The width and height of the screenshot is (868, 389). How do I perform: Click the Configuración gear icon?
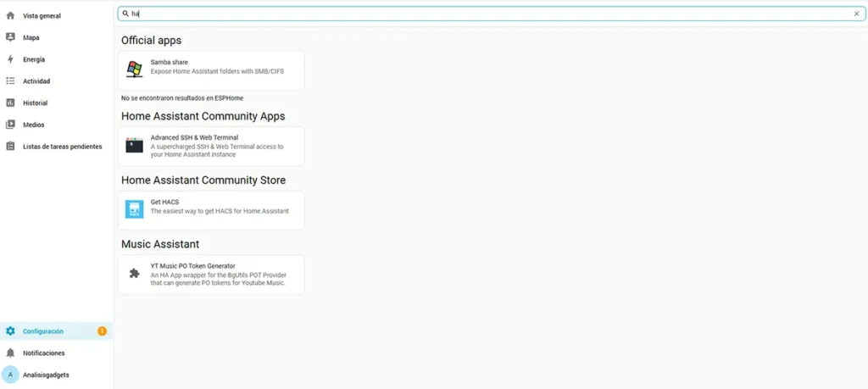coord(10,331)
